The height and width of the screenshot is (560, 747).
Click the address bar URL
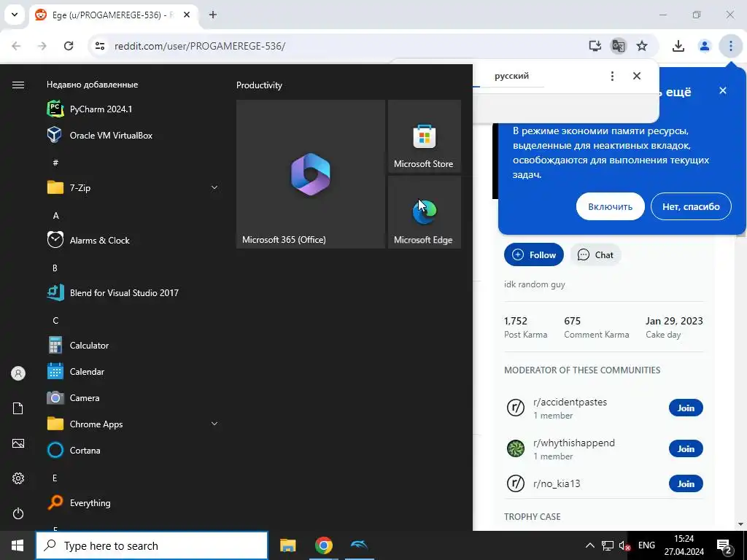(200, 46)
